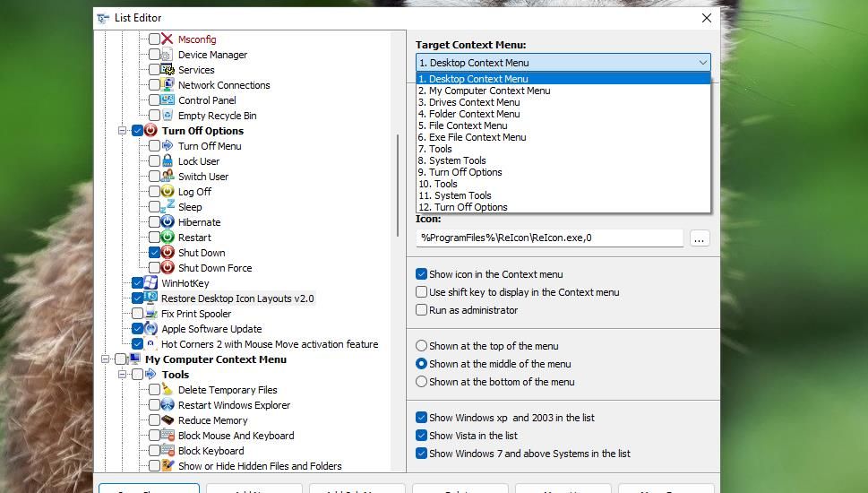This screenshot has width=868, height=493.
Task: Enable the Run as administrator checkbox
Action: pyautogui.click(x=421, y=310)
